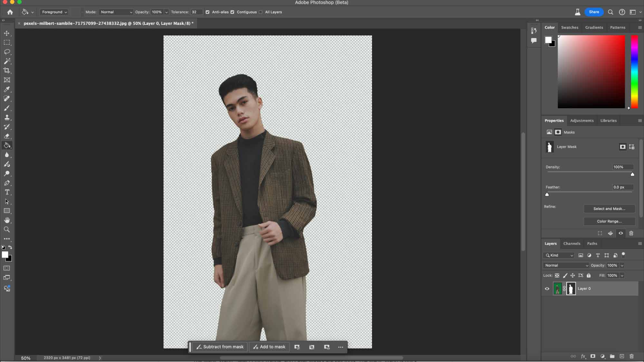Toggle lock position icon
This screenshot has width=644, height=362.
click(x=572, y=275)
